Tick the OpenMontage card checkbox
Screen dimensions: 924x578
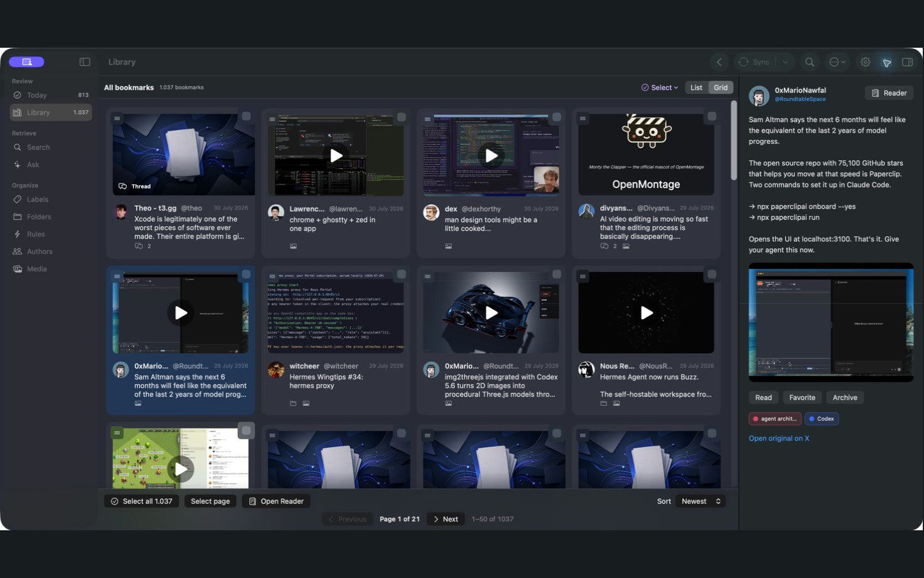pyautogui.click(x=712, y=117)
